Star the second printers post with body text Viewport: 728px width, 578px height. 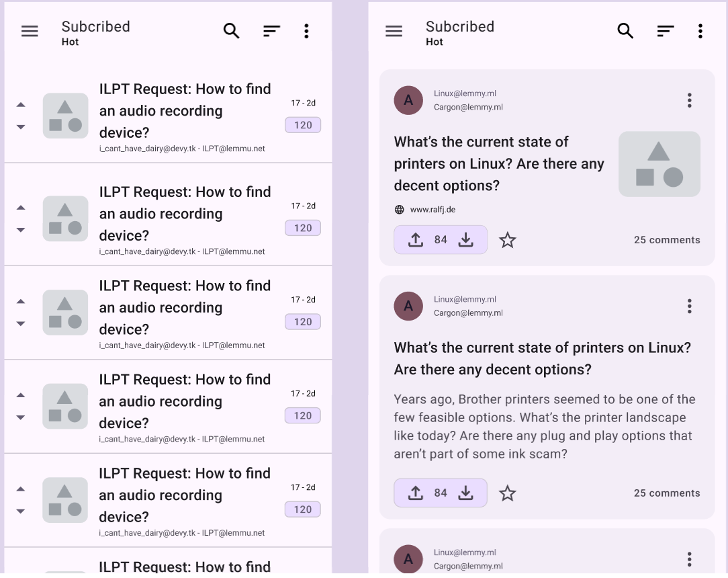point(508,493)
